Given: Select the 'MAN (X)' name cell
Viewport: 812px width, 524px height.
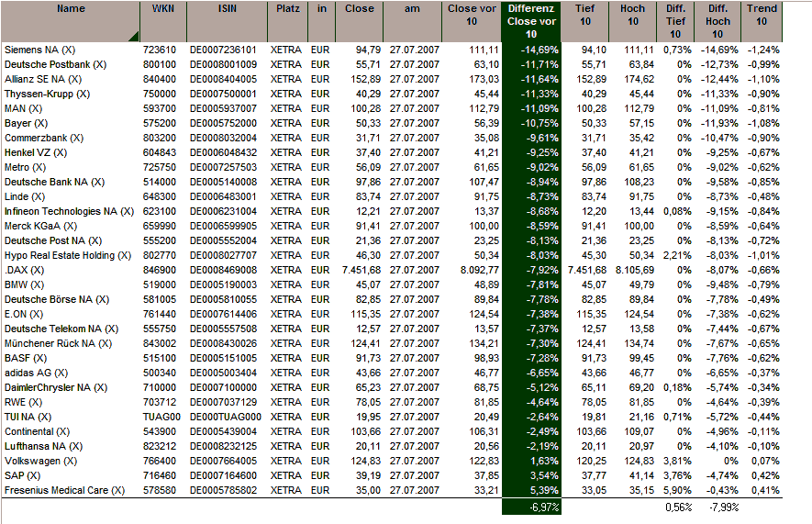Looking at the screenshot, I should click(x=23, y=108).
